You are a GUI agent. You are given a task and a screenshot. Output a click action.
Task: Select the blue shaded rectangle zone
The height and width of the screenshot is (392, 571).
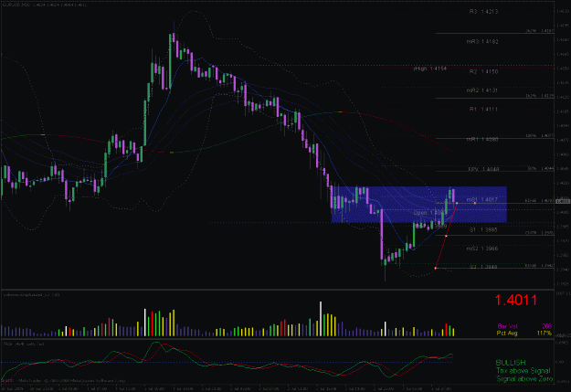pos(419,205)
